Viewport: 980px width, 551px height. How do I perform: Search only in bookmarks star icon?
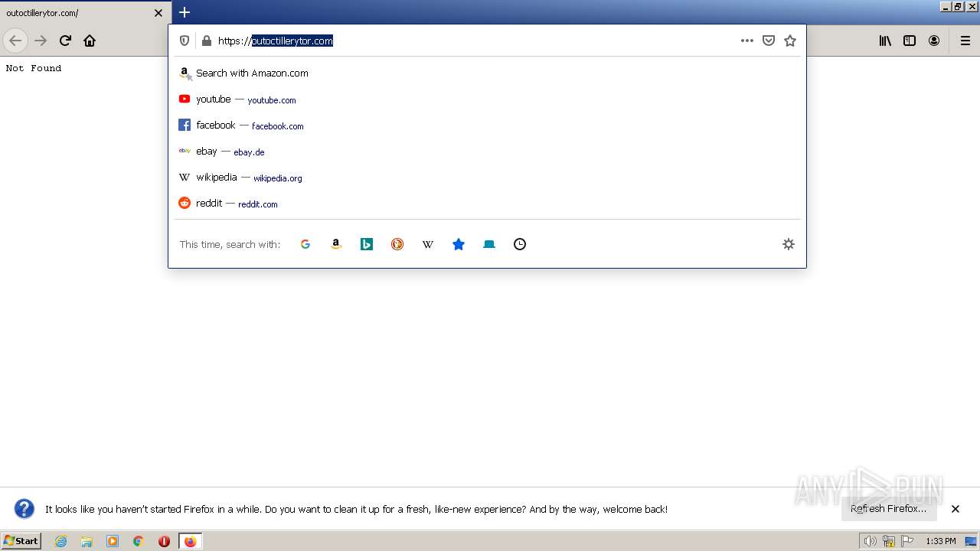click(x=459, y=244)
